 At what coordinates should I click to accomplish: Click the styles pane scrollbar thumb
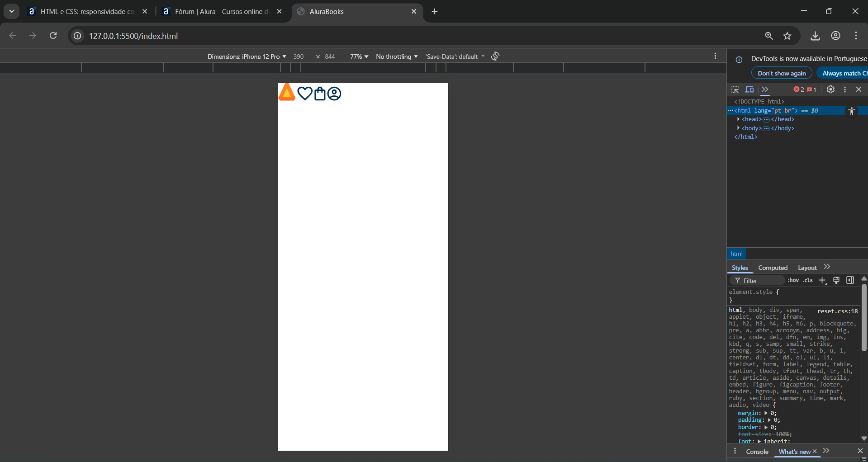tap(864, 317)
